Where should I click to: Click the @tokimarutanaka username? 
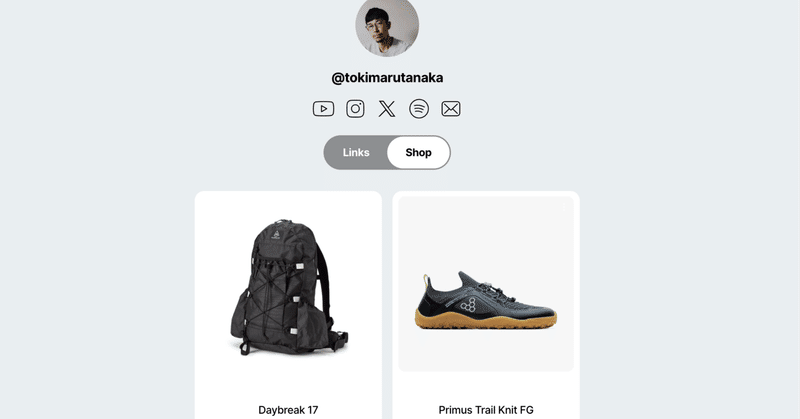pyautogui.click(x=387, y=77)
